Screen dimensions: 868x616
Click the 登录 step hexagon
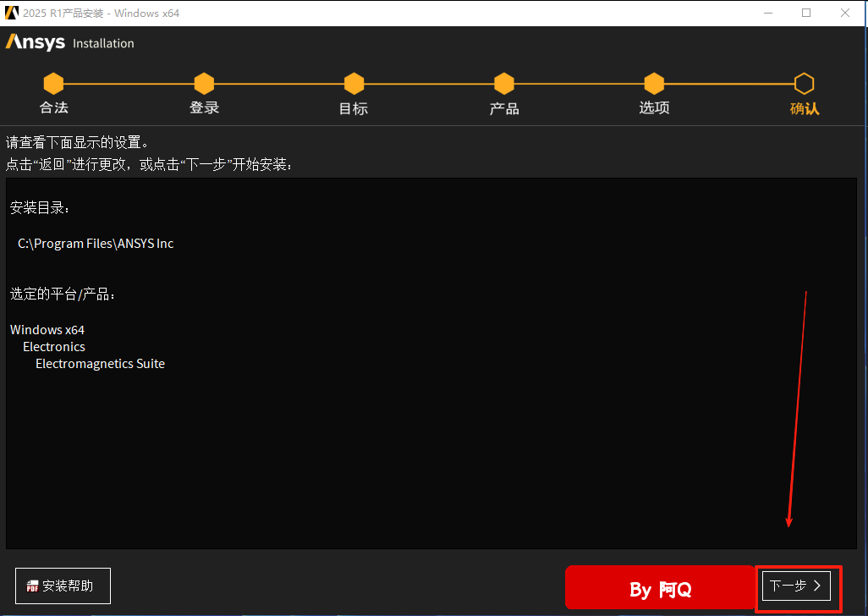click(204, 84)
